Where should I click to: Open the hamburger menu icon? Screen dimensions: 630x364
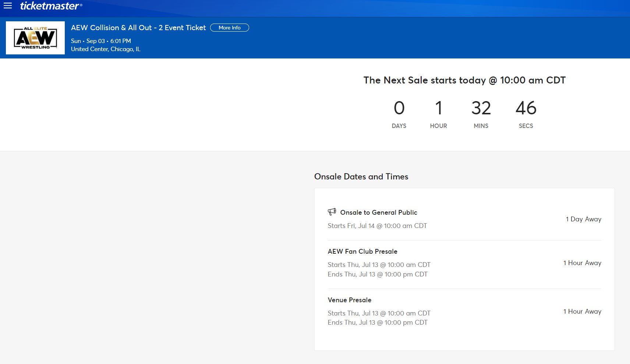pos(8,6)
